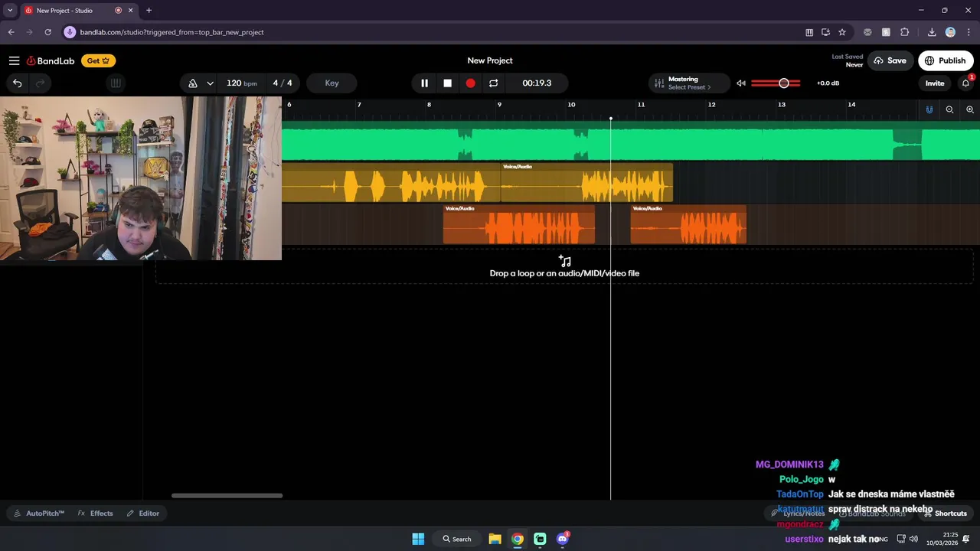Open the taskbar Search box

(456, 539)
